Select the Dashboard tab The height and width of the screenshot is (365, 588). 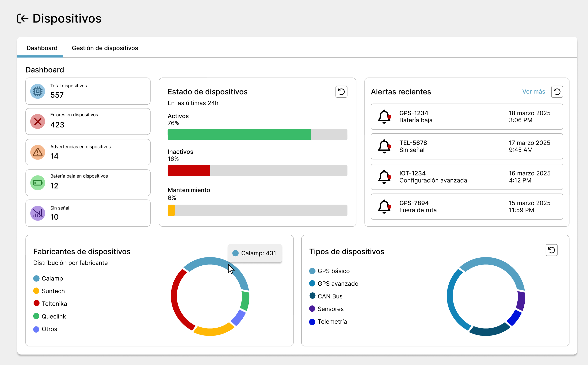[42, 48]
